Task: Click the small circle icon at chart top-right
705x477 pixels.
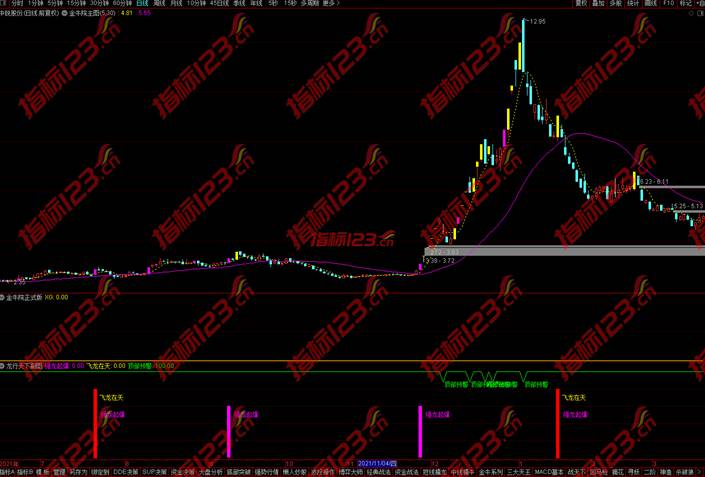Action: pyautogui.click(x=690, y=14)
